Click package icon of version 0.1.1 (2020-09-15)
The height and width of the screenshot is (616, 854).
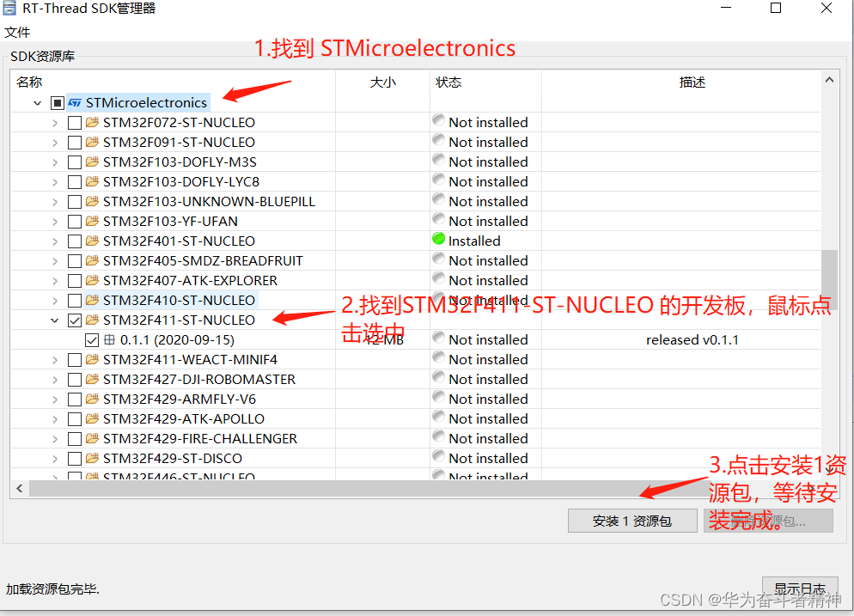click(109, 340)
